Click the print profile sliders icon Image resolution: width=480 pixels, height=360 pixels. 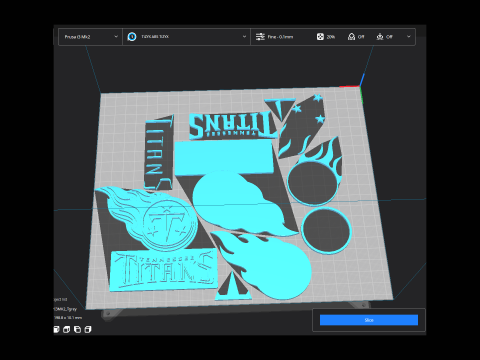click(260, 37)
